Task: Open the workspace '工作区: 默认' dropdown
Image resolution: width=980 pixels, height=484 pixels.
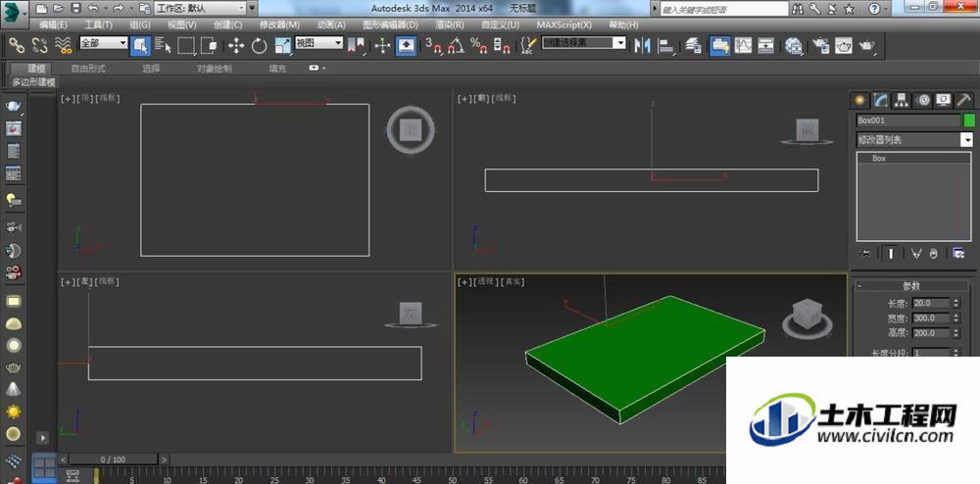Action: pyautogui.click(x=201, y=9)
